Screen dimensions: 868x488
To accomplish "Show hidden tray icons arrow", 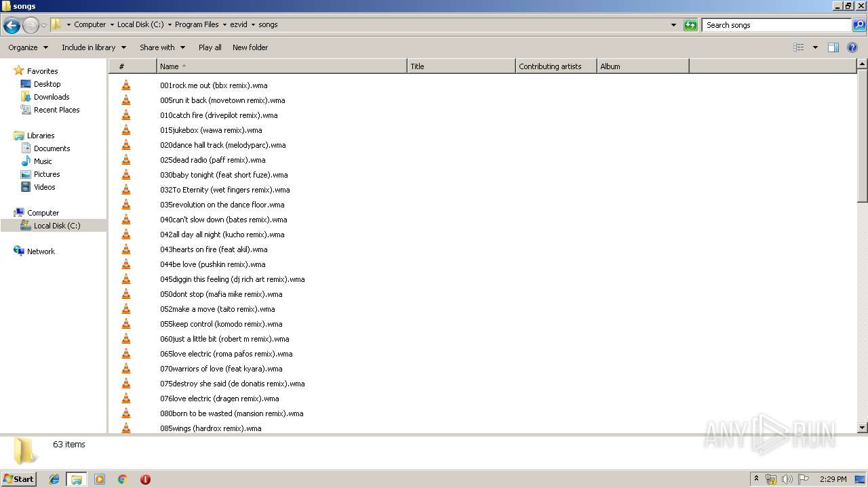I will tap(756, 479).
